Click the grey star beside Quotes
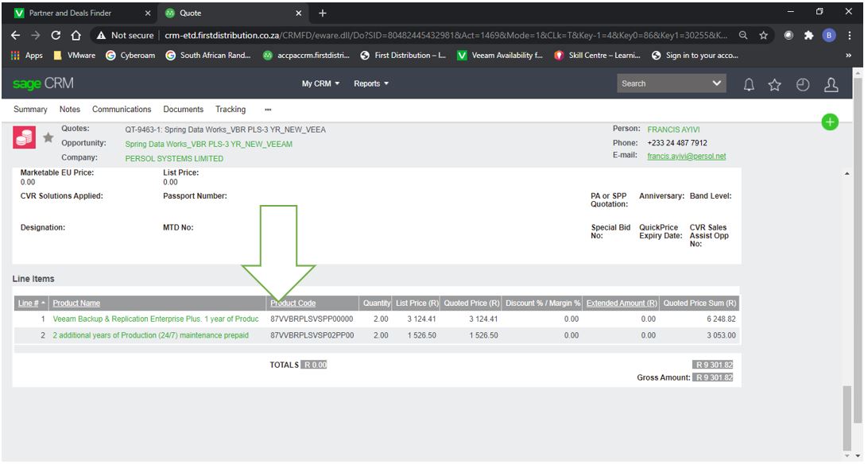The width and height of the screenshot is (868, 464). pyautogui.click(x=48, y=137)
